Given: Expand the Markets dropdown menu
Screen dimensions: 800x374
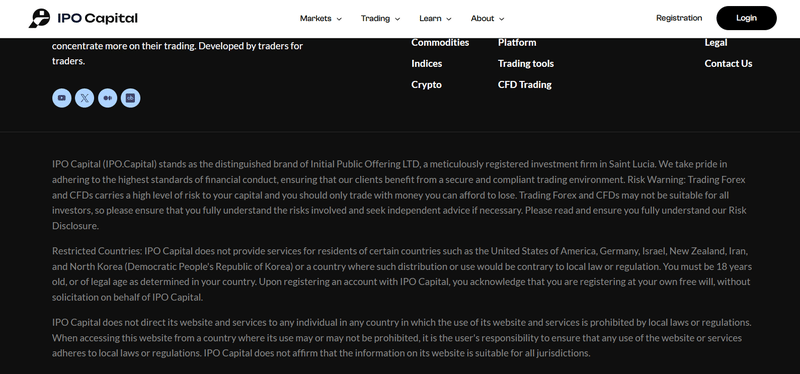Looking at the screenshot, I should 321,18.
